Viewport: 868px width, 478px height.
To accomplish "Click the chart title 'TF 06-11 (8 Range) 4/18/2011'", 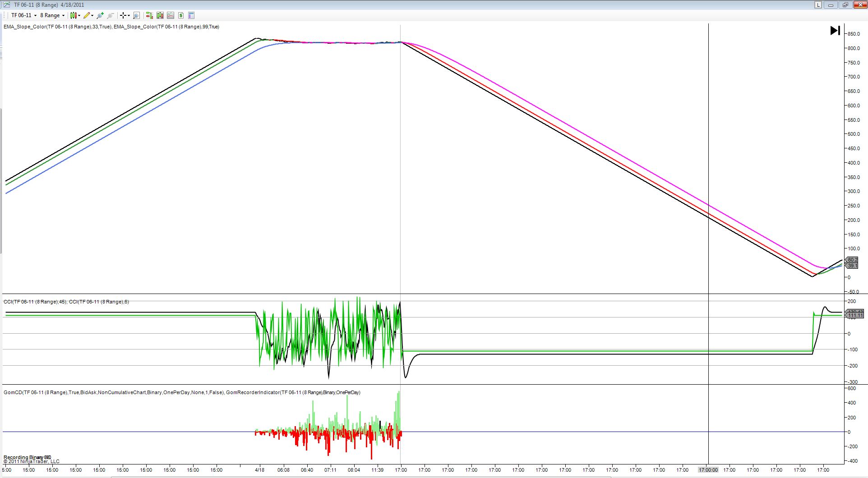I will (x=49, y=5).
